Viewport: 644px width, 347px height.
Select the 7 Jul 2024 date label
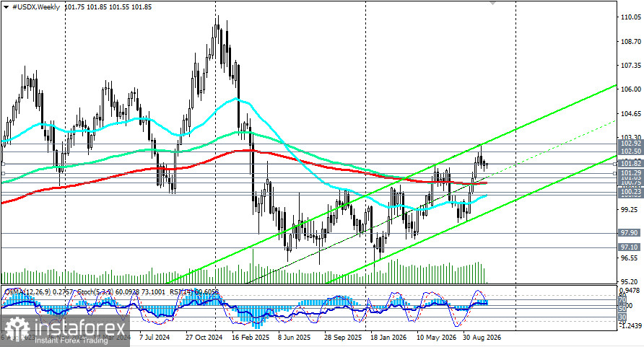pyautogui.click(x=154, y=338)
